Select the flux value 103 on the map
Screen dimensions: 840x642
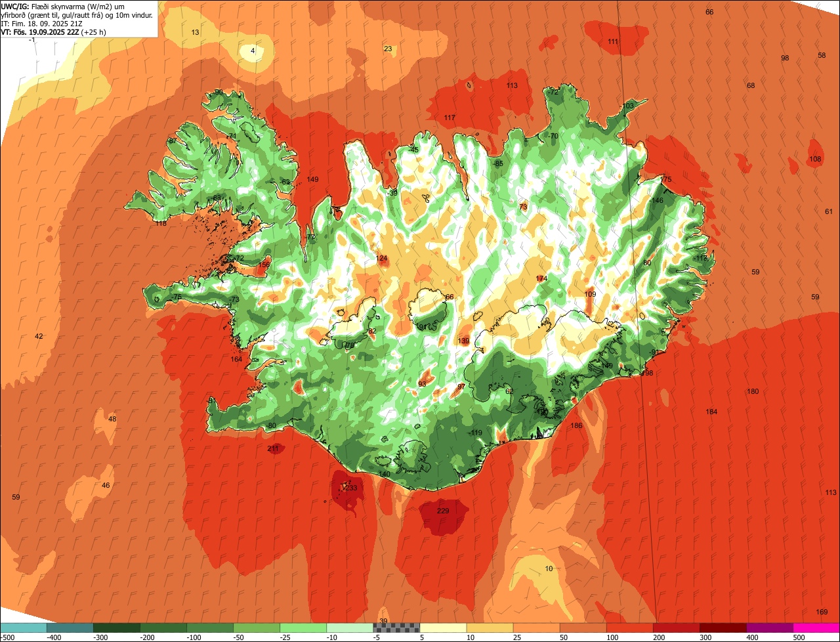628,106
